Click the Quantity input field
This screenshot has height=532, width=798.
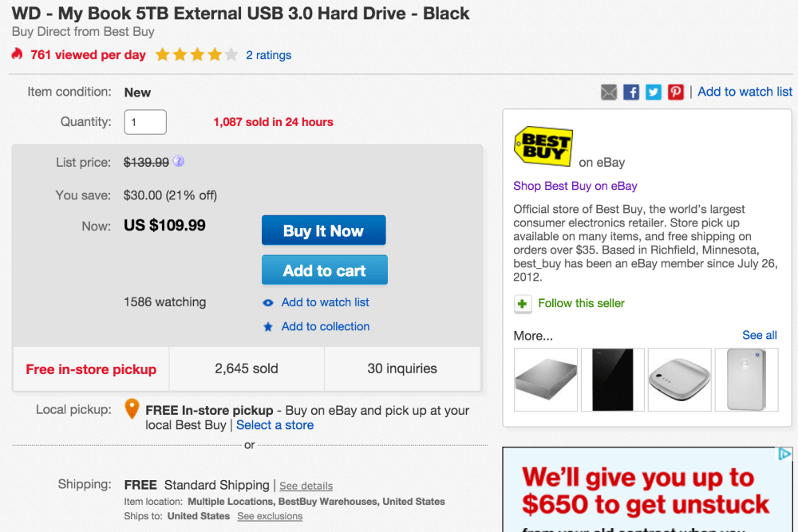coord(145,122)
